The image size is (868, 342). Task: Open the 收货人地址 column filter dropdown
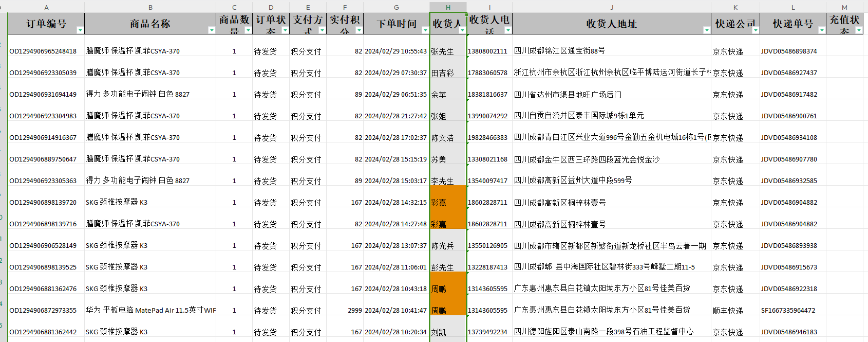click(x=707, y=30)
